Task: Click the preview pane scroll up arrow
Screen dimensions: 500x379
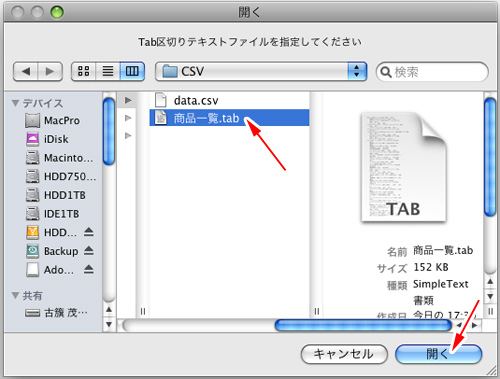Action: point(490,282)
